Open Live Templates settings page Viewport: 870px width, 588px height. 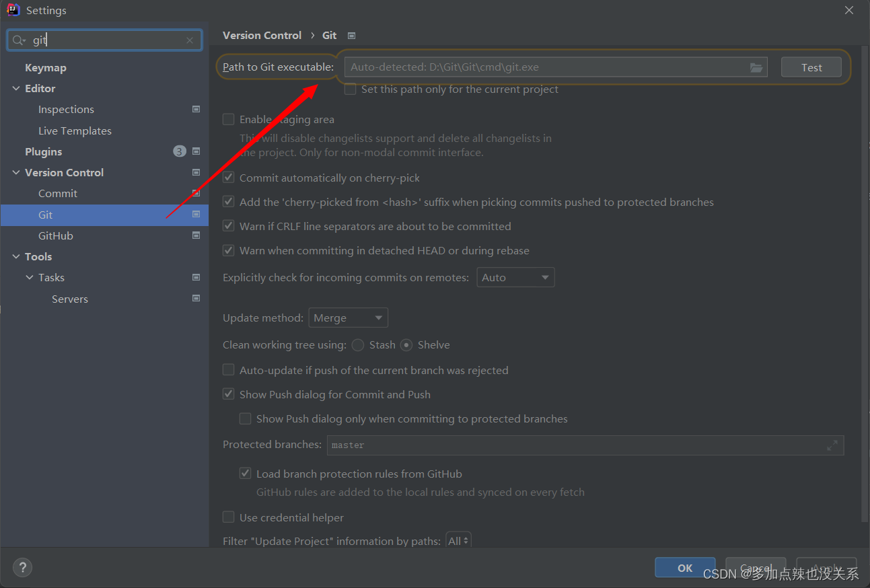point(75,131)
